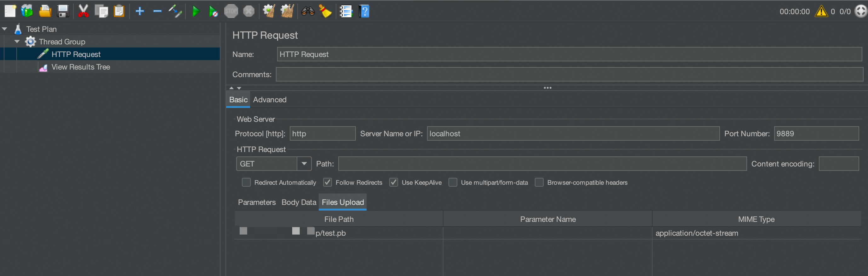Click the Shutdown threads icon
Viewport: 868px width, 276px height.
click(249, 11)
